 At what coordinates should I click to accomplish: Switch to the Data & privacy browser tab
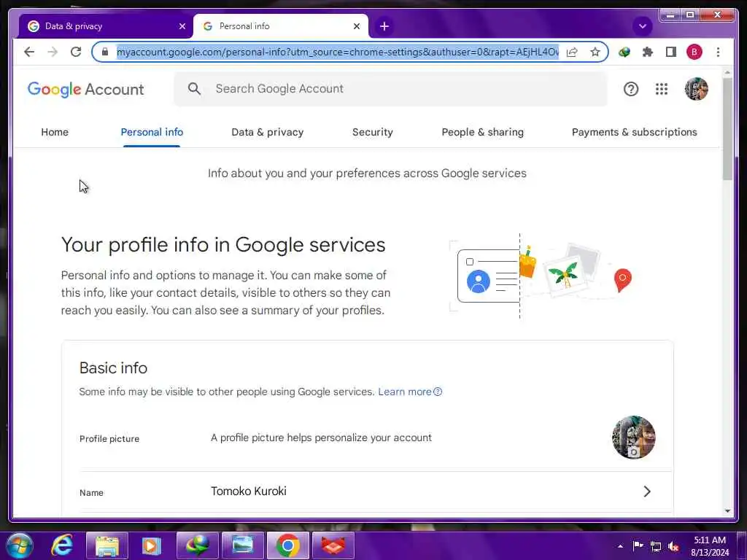click(x=106, y=26)
